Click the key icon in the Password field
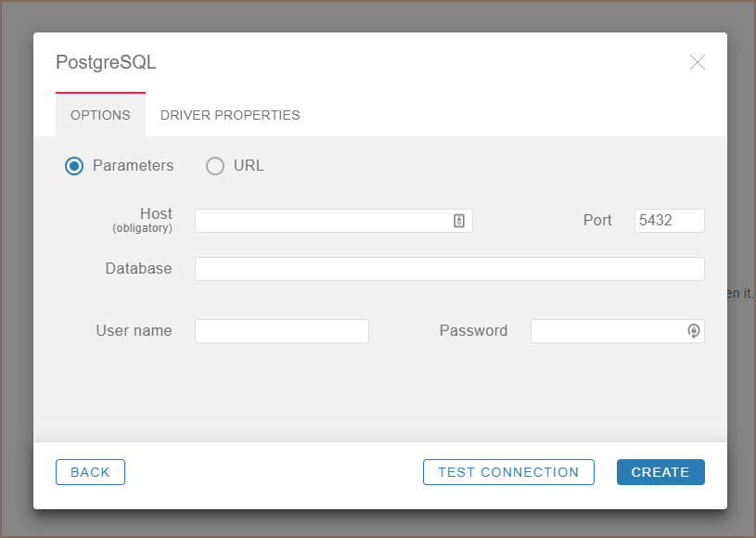The width and height of the screenshot is (756, 538). tap(693, 331)
